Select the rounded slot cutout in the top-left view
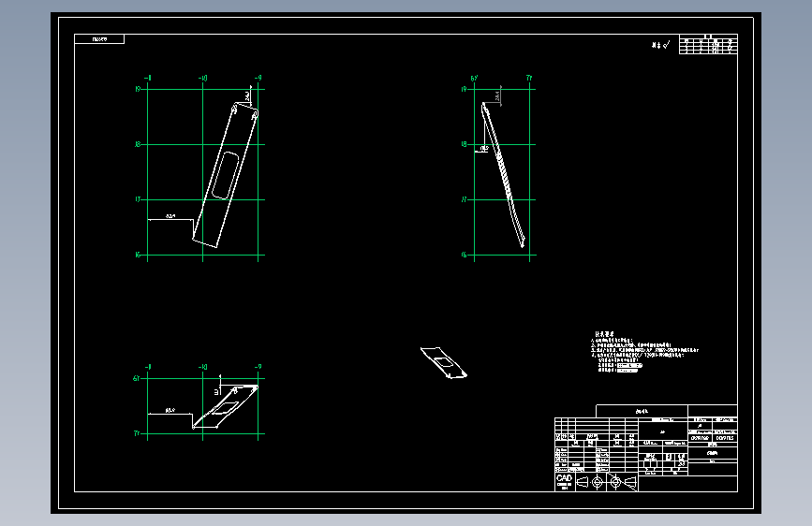 (226, 175)
